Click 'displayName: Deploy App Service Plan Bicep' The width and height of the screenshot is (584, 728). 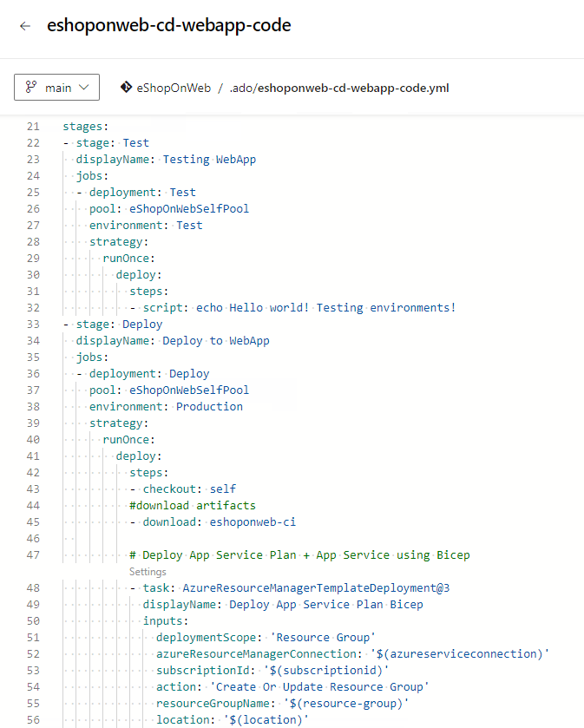283,605
